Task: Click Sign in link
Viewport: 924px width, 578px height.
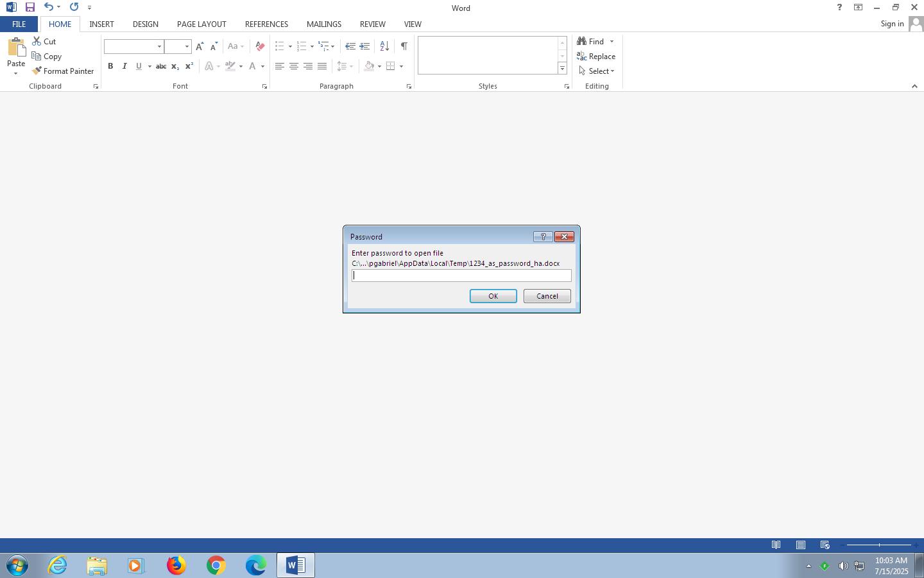Action: [892, 24]
